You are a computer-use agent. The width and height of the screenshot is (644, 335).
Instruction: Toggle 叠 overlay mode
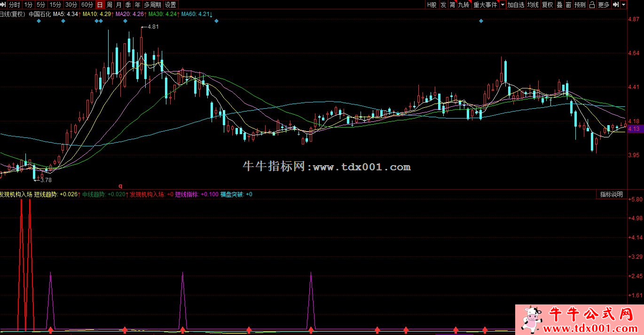pos(559,5)
